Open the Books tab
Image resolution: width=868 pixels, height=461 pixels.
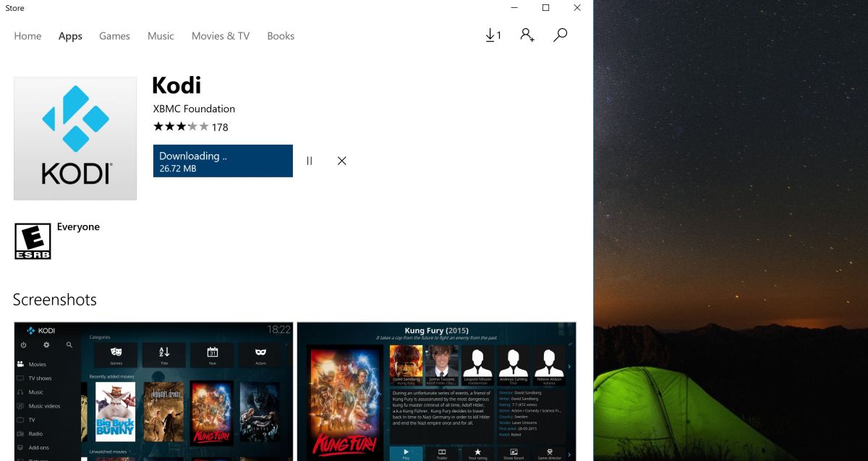[281, 36]
